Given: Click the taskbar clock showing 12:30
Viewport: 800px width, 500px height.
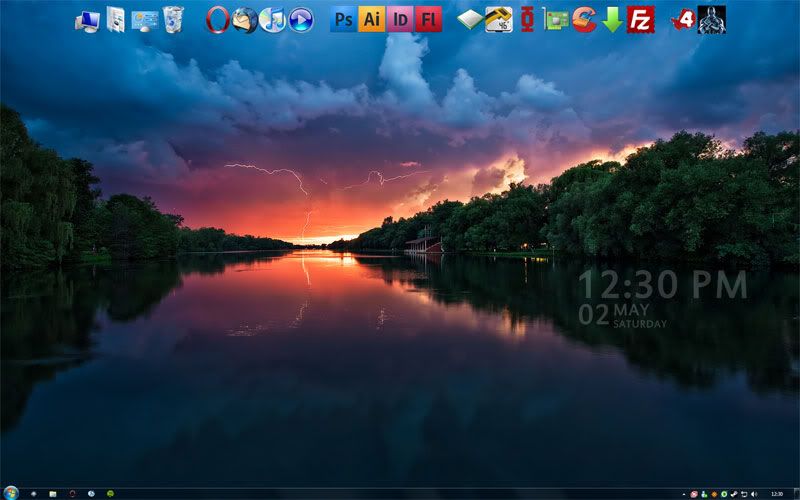Looking at the screenshot, I should tap(777, 494).
